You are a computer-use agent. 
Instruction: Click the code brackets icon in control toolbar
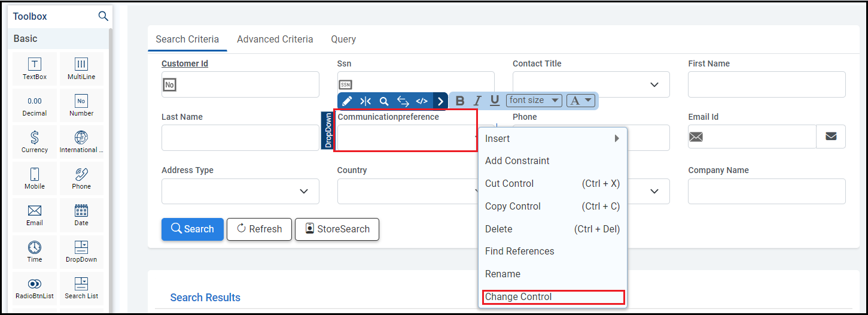[422, 101]
